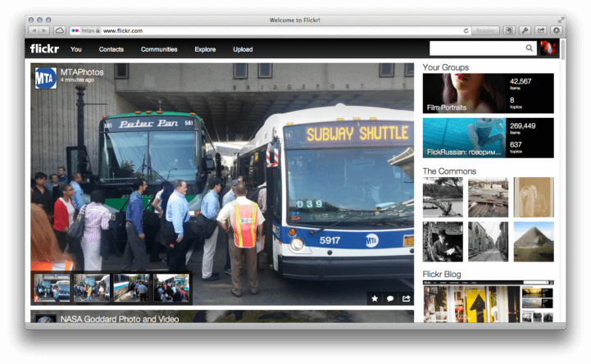Open the Commons aerial harbor thumbnail
Image resolution: width=591 pixels, height=364 pixels.
(488, 197)
